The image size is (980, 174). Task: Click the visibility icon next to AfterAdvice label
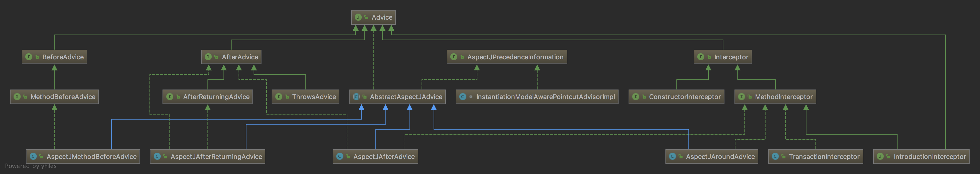point(216,57)
